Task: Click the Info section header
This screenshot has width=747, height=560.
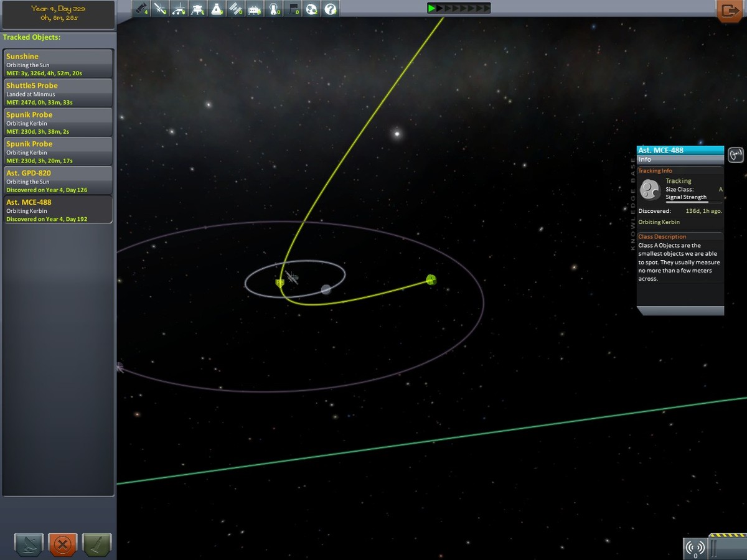Action: coord(680,160)
